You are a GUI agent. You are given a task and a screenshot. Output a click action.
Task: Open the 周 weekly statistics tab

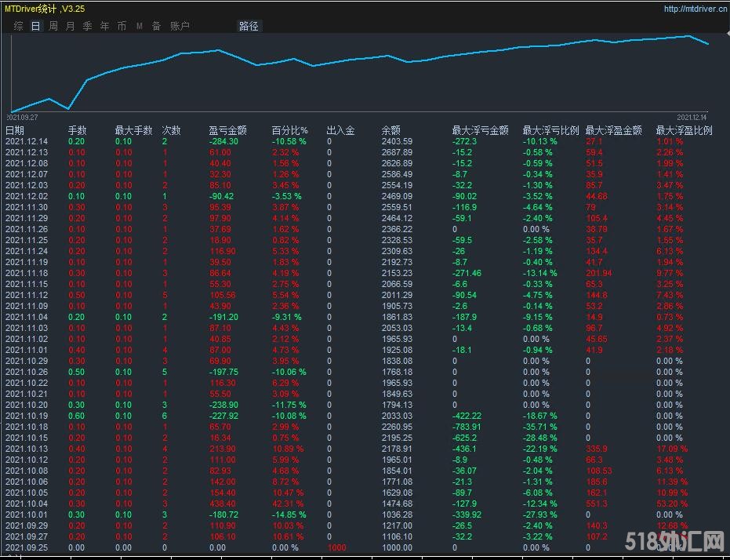(53, 26)
